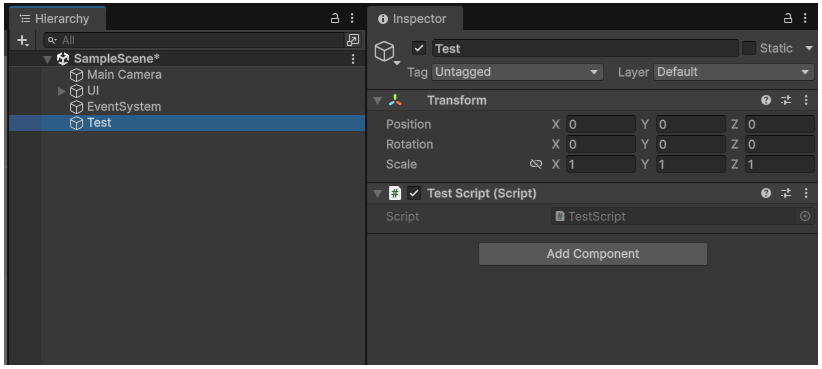The height and width of the screenshot is (369, 822).
Task: Expand the UI object arrow
Action: [x=62, y=91]
